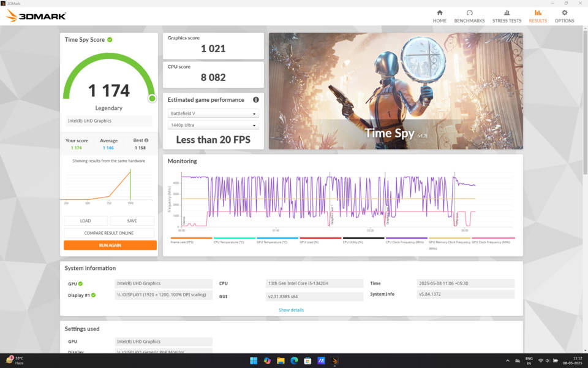Click the GUI version v2.31.8385 s64
The width and height of the screenshot is (588, 368).
pyautogui.click(x=314, y=297)
